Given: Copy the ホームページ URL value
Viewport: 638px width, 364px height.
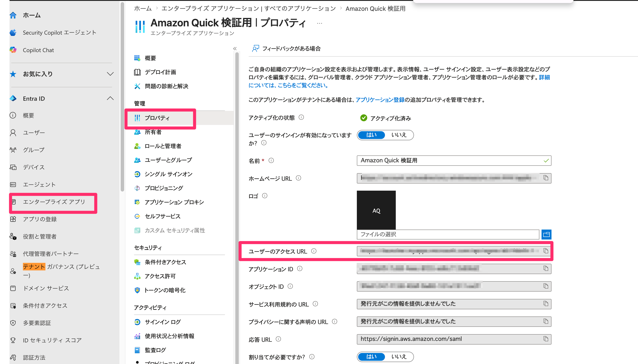Looking at the screenshot, I should [546, 178].
